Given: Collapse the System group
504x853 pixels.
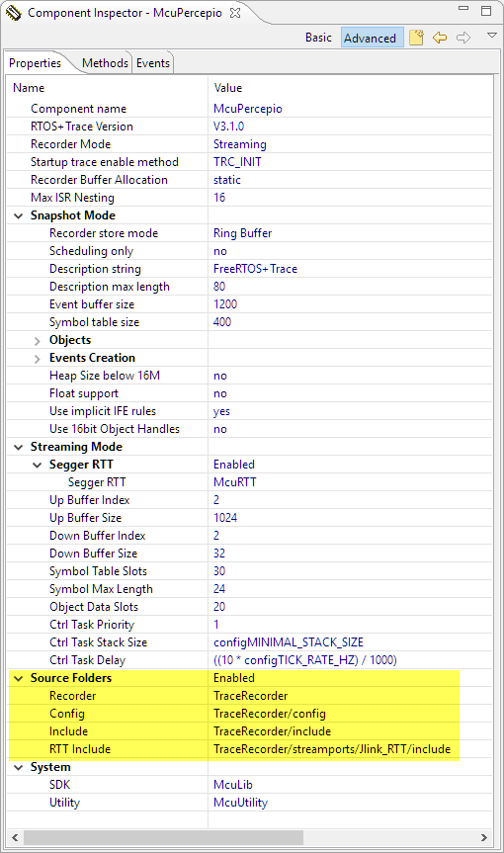Looking at the screenshot, I should 19,768.
